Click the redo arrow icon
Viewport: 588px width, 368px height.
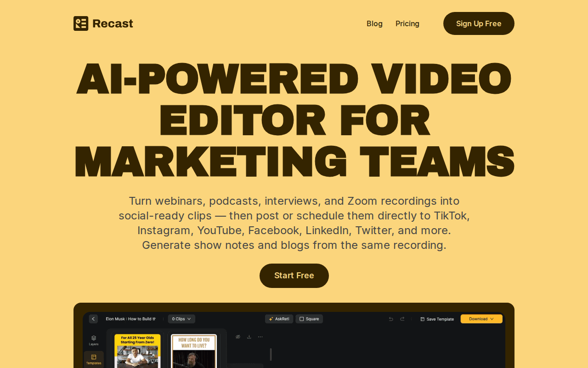pos(402,319)
